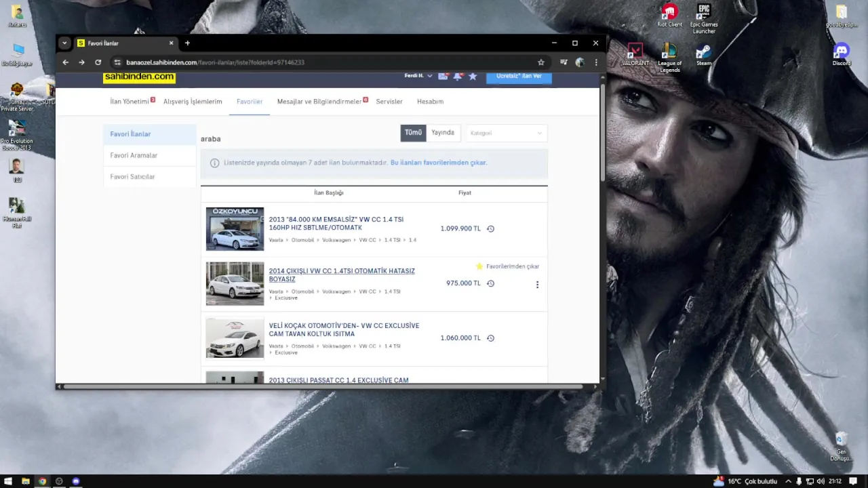Open 2013 ÇIKIŞLI PASSAT CC 1.4 listing
The height and width of the screenshot is (488, 868).
click(338, 380)
